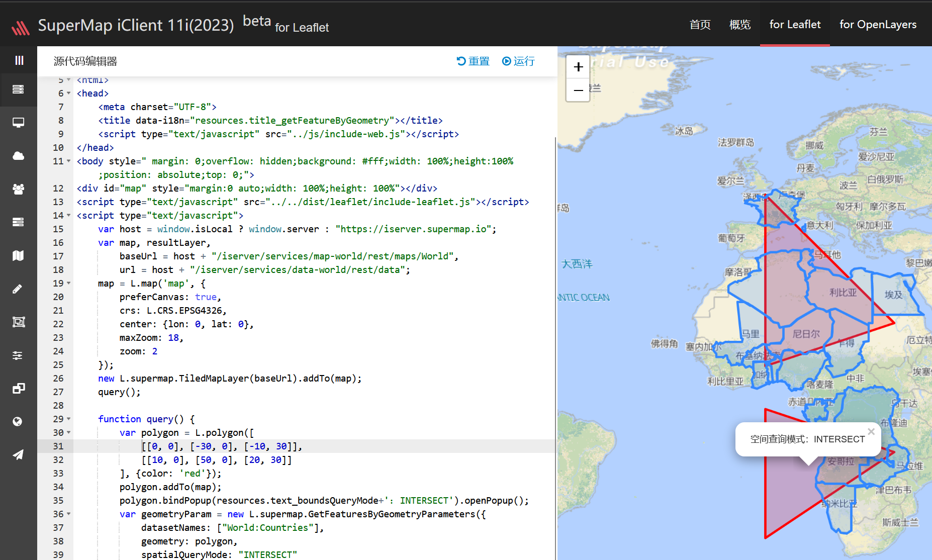Click 'polygon.addTo(map);' line
This screenshot has width=932, height=560.
tap(170, 487)
